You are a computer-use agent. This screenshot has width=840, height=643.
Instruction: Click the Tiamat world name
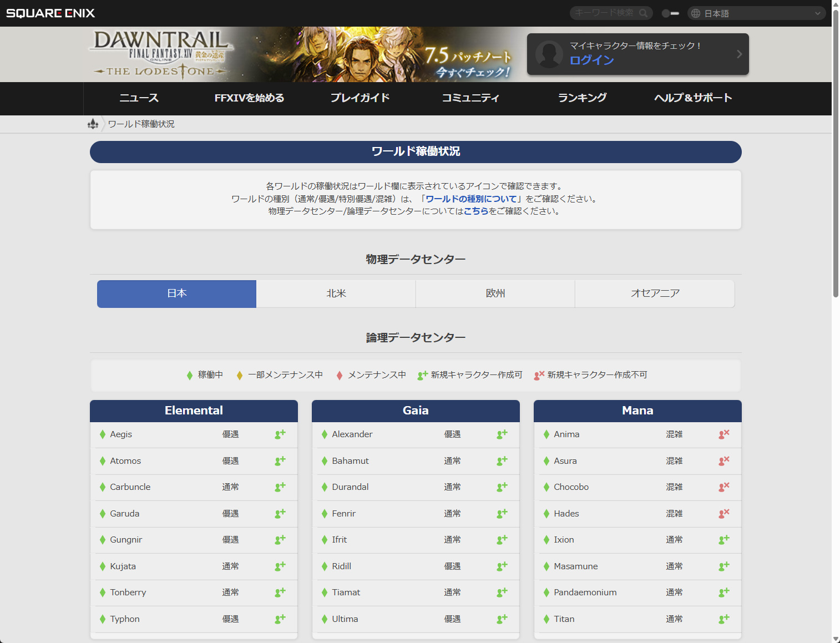[346, 593]
